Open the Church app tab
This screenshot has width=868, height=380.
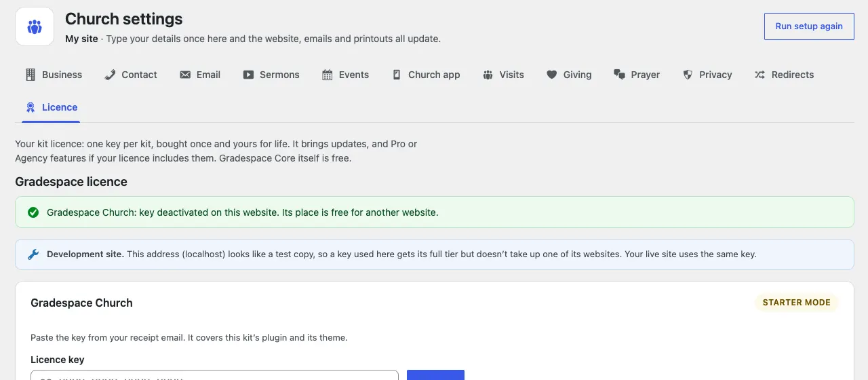[x=426, y=75]
